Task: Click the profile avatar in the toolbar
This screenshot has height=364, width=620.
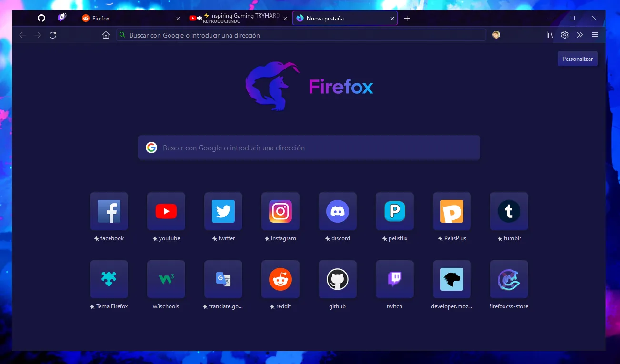Action: [x=496, y=35]
